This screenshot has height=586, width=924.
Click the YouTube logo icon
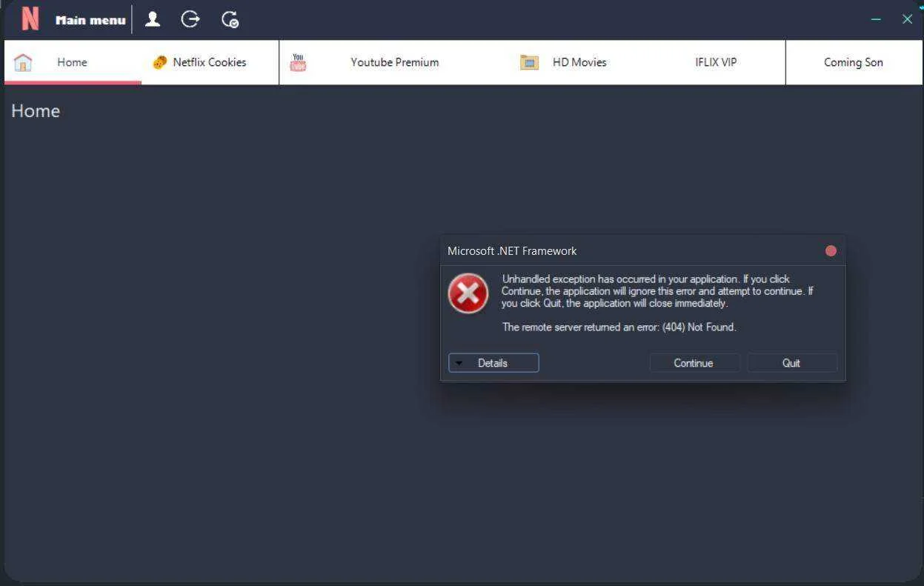298,62
